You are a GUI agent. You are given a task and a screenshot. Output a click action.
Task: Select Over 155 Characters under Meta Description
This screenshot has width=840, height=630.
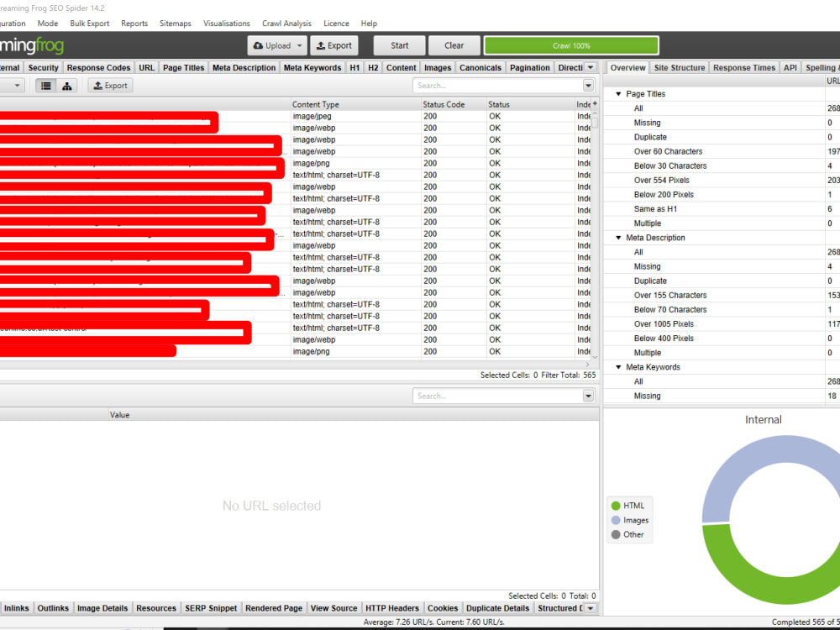pyautogui.click(x=670, y=295)
